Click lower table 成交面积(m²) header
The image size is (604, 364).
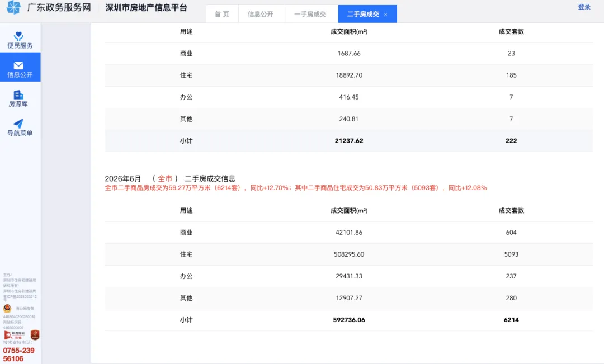point(349,211)
